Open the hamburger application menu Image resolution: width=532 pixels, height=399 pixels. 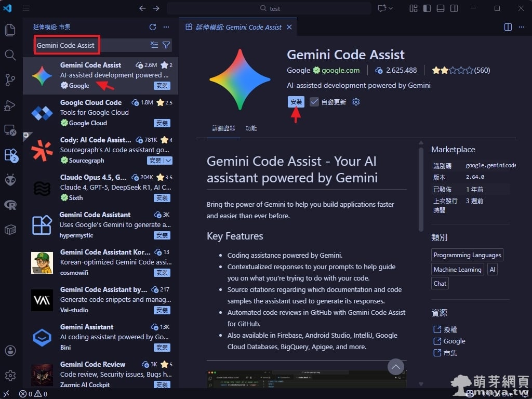click(26, 8)
